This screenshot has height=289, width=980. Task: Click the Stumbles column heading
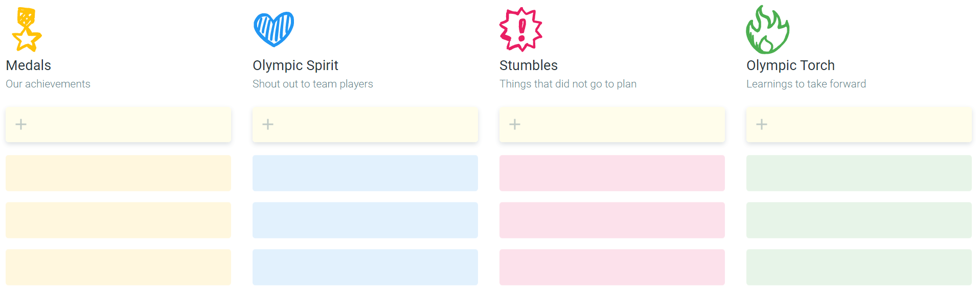coord(529,65)
